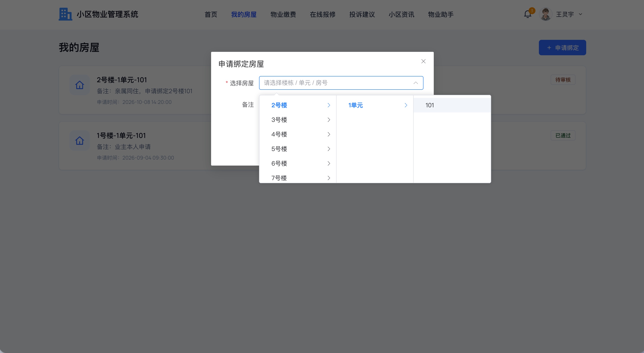Expand 7号楼 in the cascader
644x353 pixels.
(298, 177)
